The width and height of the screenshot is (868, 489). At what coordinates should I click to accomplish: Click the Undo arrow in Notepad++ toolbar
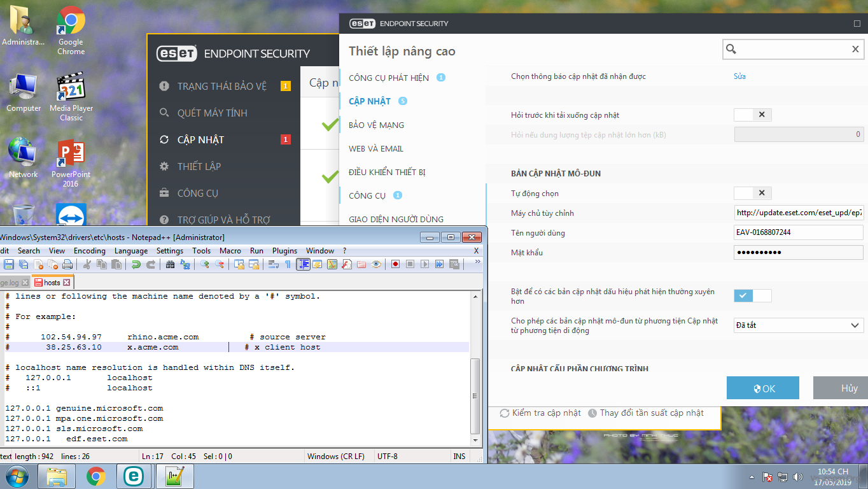tap(136, 264)
